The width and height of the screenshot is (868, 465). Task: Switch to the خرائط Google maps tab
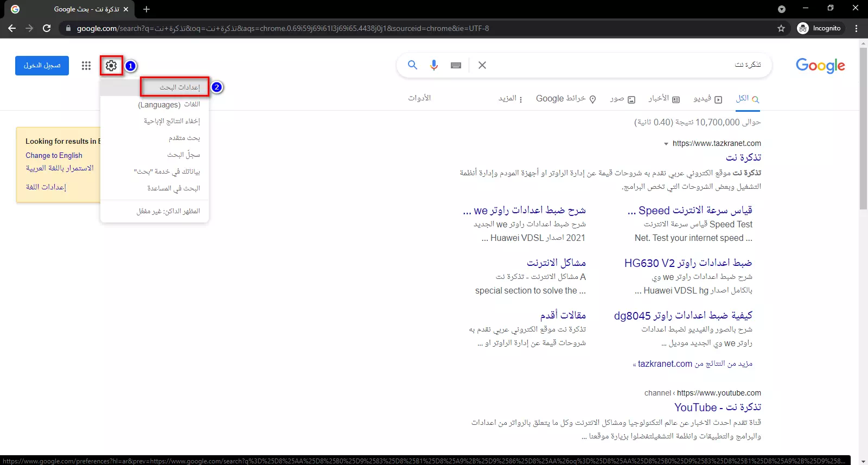pyautogui.click(x=566, y=99)
